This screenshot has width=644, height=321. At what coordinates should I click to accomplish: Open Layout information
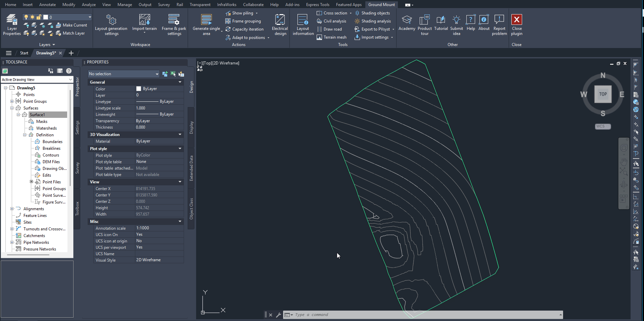click(x=303, y=25)
